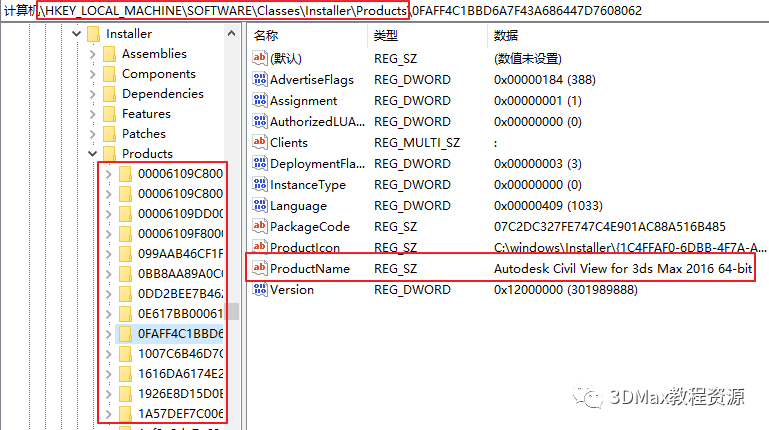Click the ProductName string icon
769x430 pixels.
(x=260, y=269)
